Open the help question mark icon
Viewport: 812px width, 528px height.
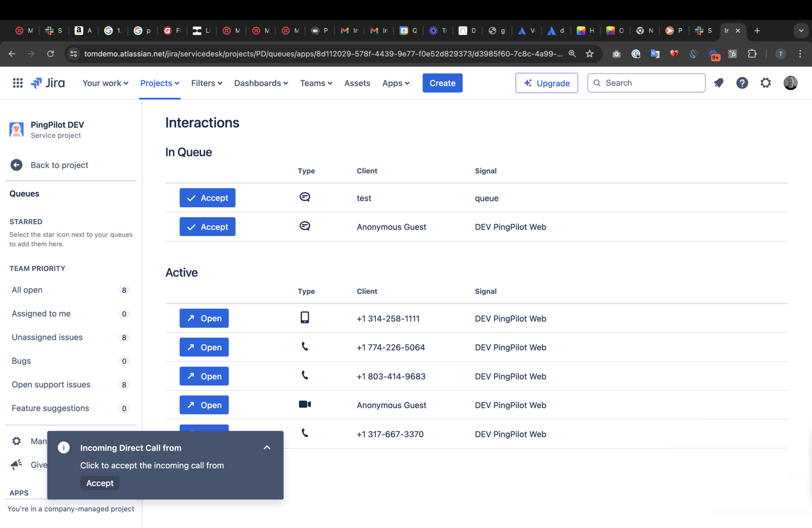coord(742,83)
